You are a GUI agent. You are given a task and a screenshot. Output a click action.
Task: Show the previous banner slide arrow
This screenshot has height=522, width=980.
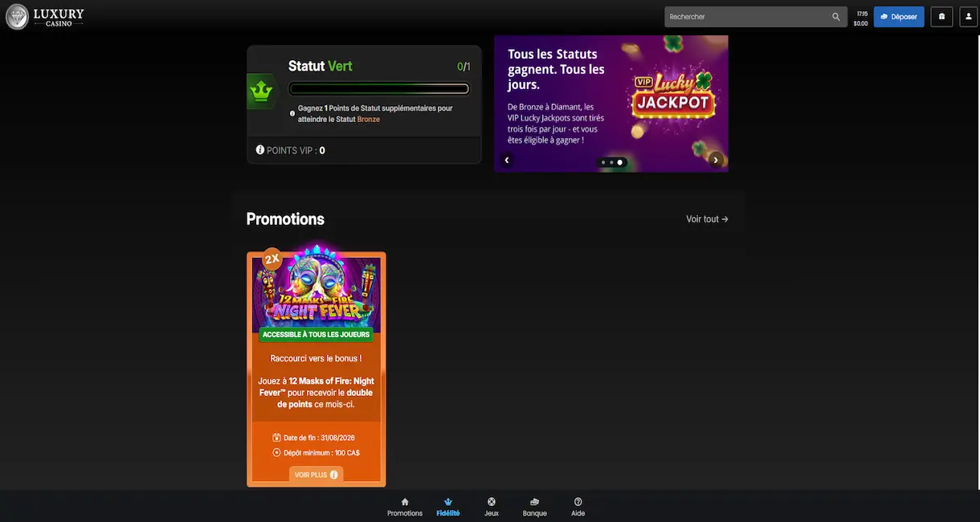pyautogui.click(x=507, y=160)
